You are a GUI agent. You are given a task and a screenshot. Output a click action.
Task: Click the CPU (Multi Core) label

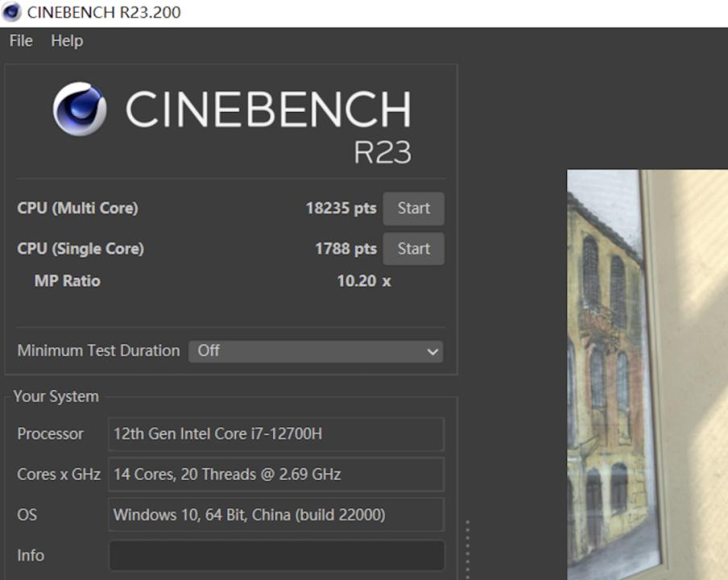tap(77, 209)
